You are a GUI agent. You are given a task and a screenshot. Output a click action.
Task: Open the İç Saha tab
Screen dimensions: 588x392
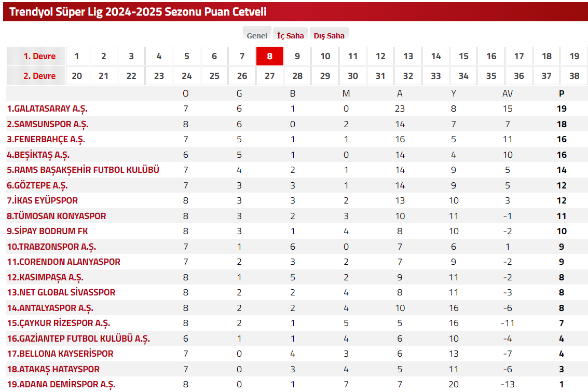[290, 36]
